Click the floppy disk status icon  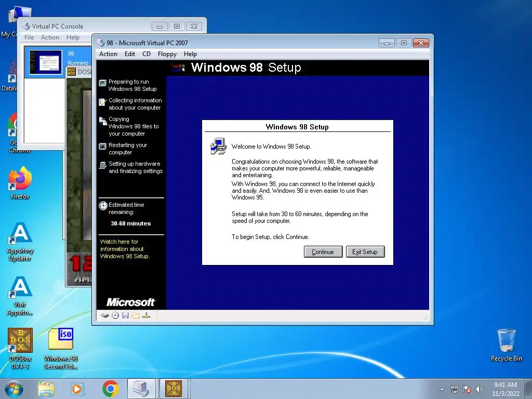pyautogui.click(x=126, y=315)
